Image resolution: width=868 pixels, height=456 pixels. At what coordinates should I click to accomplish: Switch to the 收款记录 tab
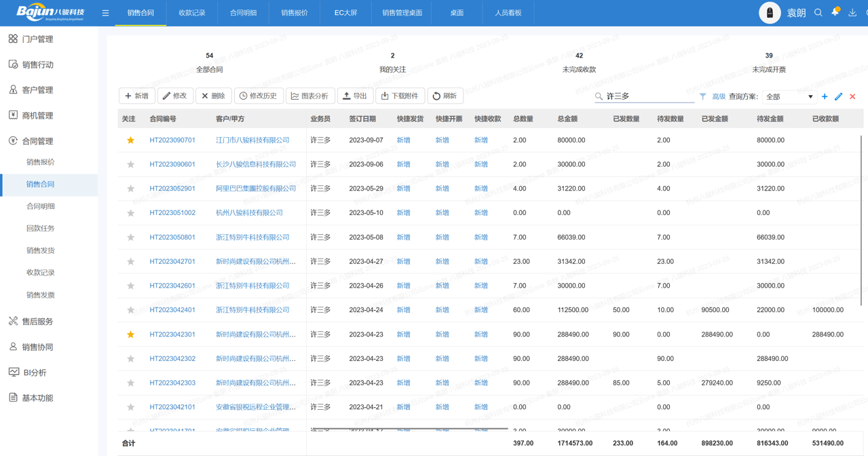coord(192,12)
